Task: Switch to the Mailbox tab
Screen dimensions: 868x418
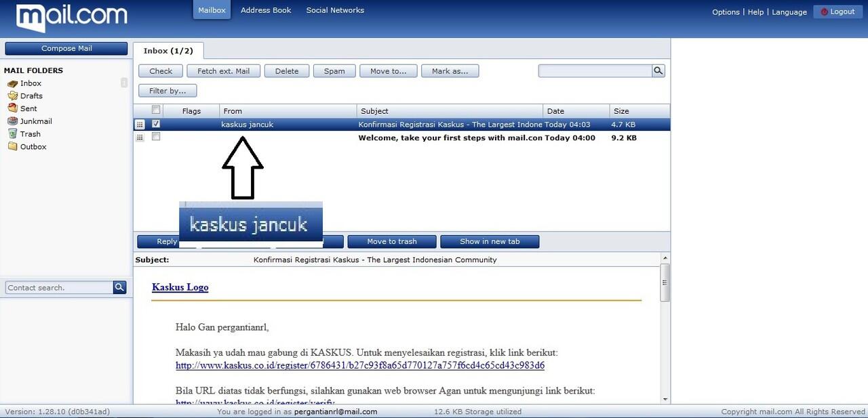Action: click(212, 10)
